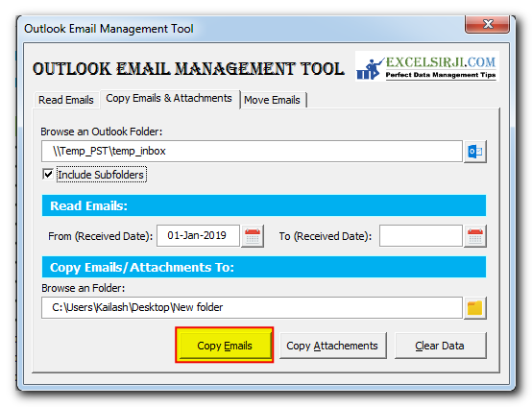The height and width of the screenshot is (407, 532).
Task: Click the To (Received Date) label
Action: [326, 236]
